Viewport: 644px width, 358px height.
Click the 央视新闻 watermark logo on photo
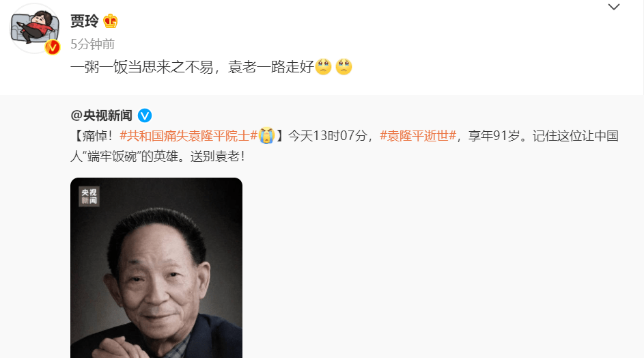tap(89, 197)
